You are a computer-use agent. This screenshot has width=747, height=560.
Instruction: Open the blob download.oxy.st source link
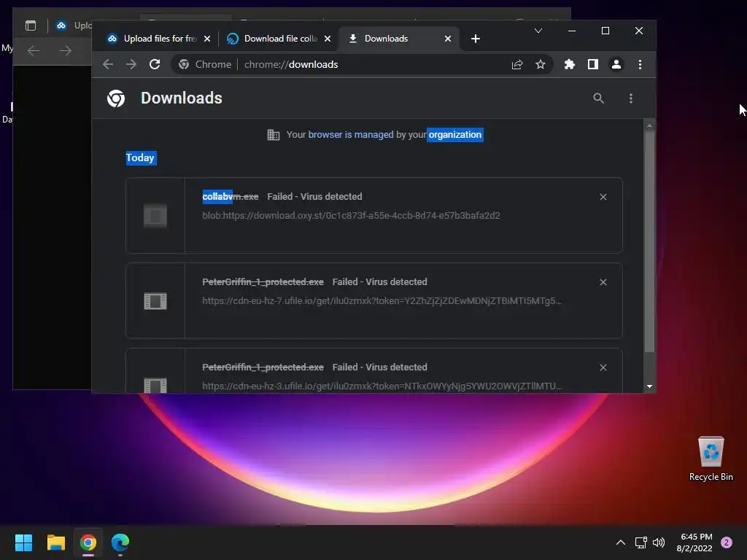(x=351, y=215)
